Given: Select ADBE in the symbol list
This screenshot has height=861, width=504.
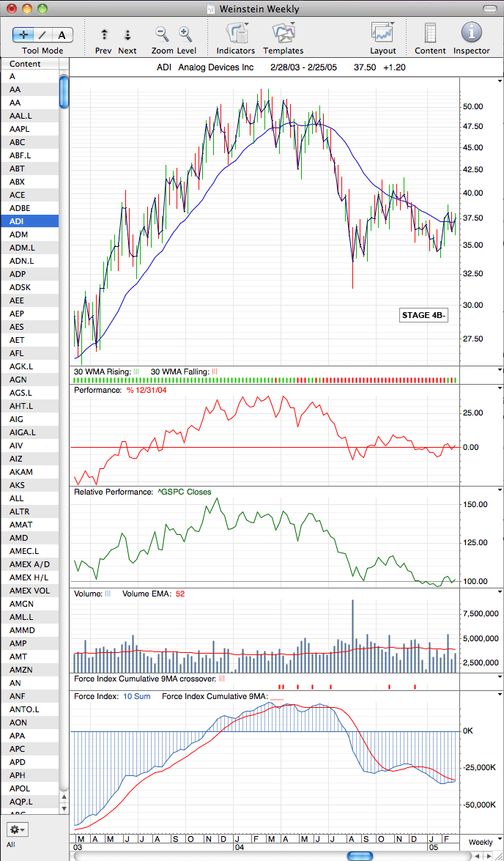Looking at the screenshot, I should pyautogui.click(x=29, y=208).
